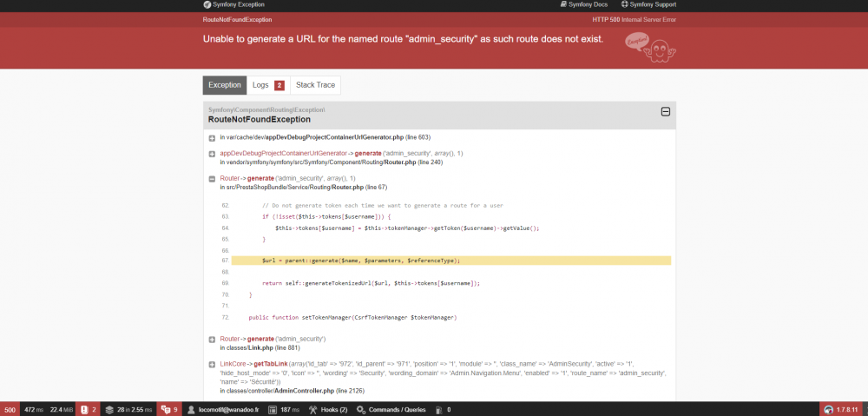Click the Symfony Support lifebuoy icon
The image size is (868, 416).
(624, 4)
